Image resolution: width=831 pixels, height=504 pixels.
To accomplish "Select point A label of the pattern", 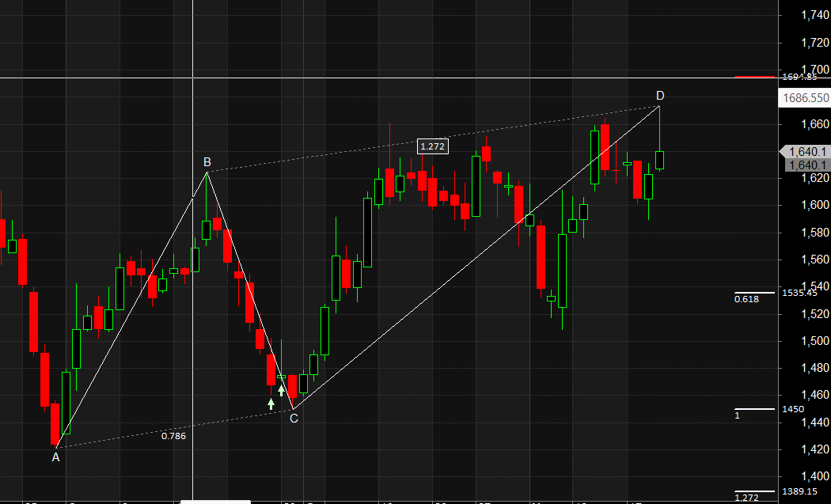I will pyautogui.click(x=55, y=457).
